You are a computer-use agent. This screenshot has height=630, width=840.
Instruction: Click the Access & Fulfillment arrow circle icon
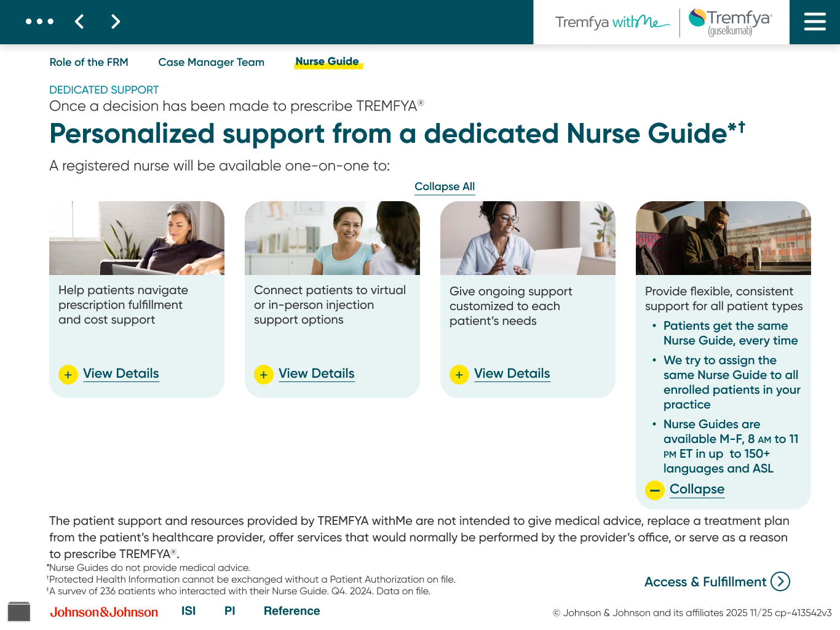(x=780, y=581)
